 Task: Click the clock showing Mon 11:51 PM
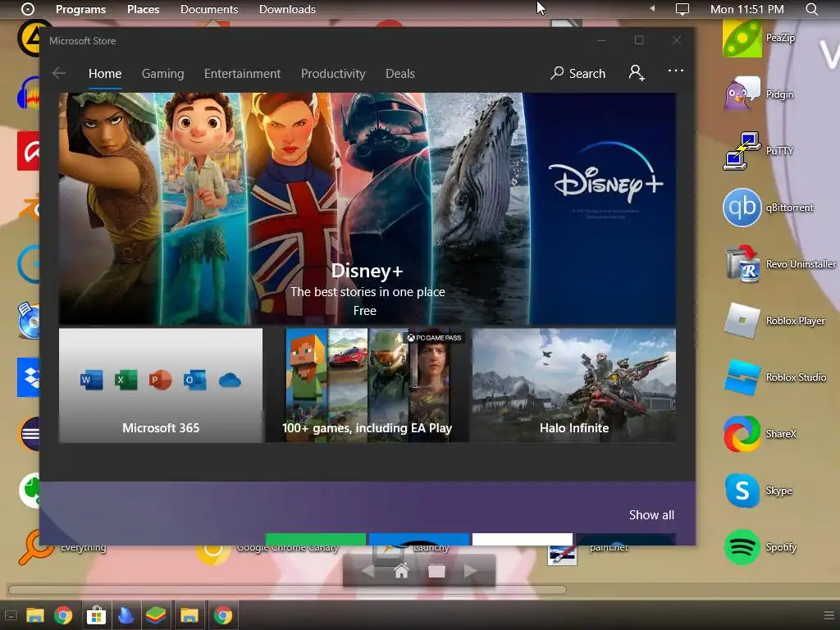pyautogui.click(x=746, y=9)
